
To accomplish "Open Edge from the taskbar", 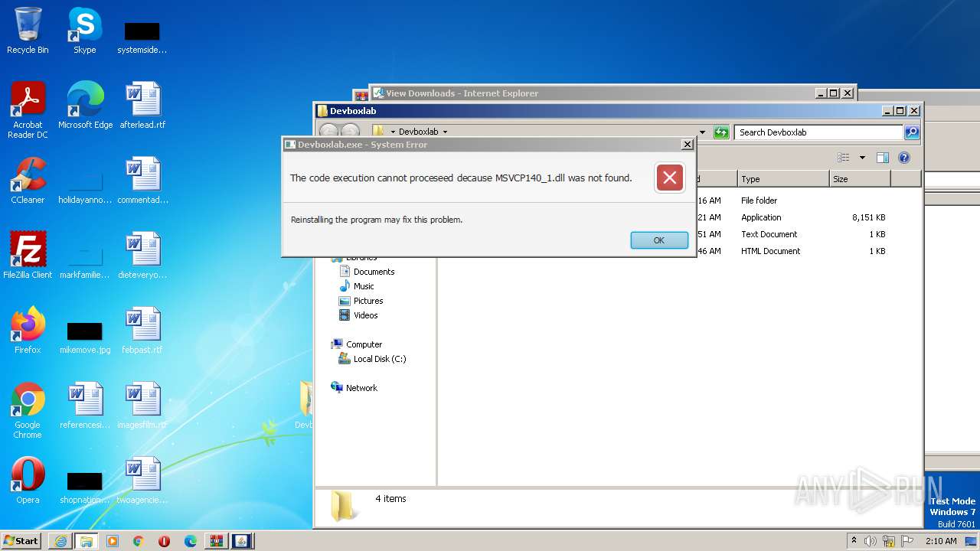I will tap(190, 541).
